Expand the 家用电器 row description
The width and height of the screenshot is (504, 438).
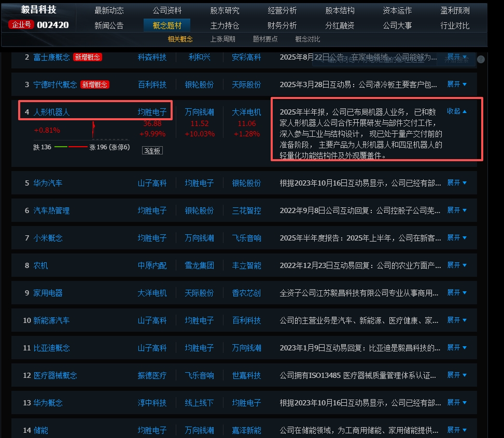[x=457, y=293]
